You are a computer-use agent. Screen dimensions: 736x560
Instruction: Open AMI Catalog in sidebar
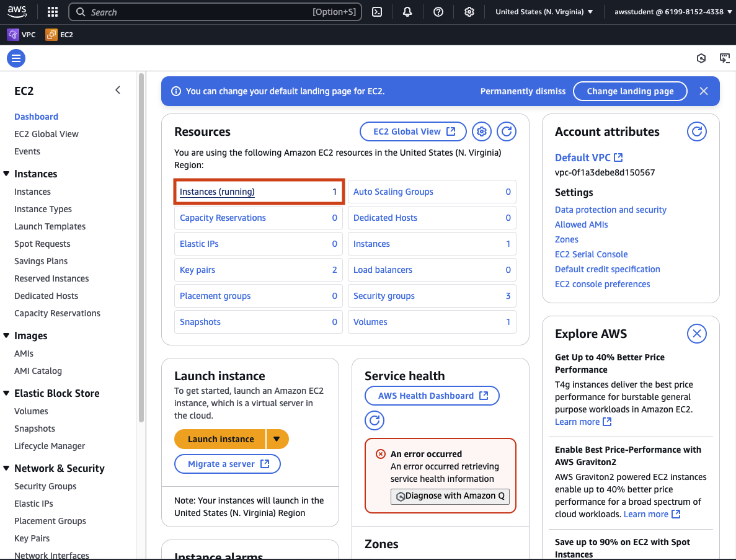[x=38, y=371]
